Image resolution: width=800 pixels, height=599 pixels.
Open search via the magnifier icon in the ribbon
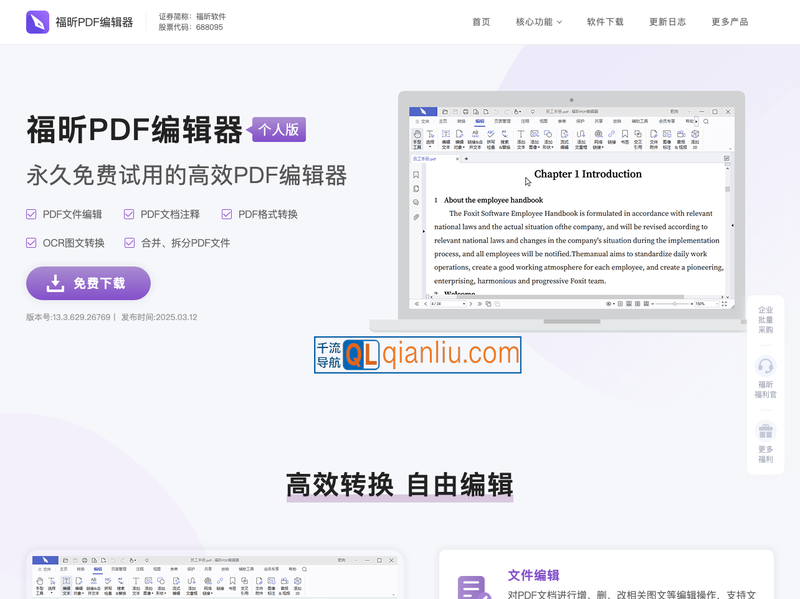[706, 122]
